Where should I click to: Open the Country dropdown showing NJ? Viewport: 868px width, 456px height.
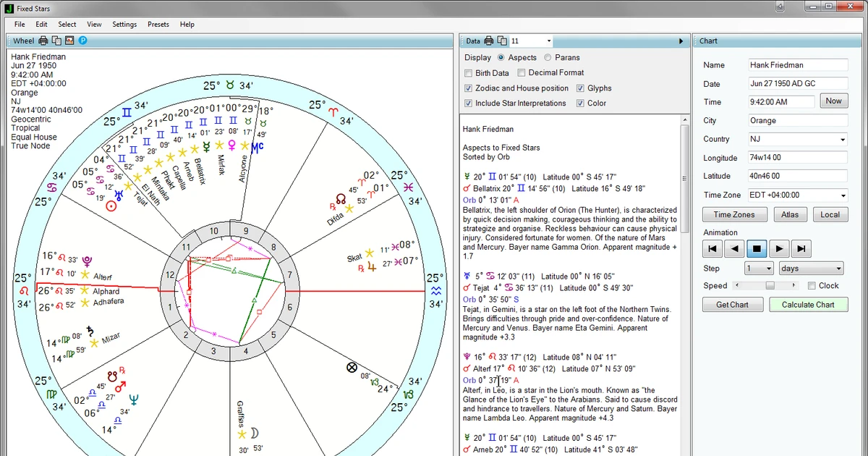tap(843, 140)
